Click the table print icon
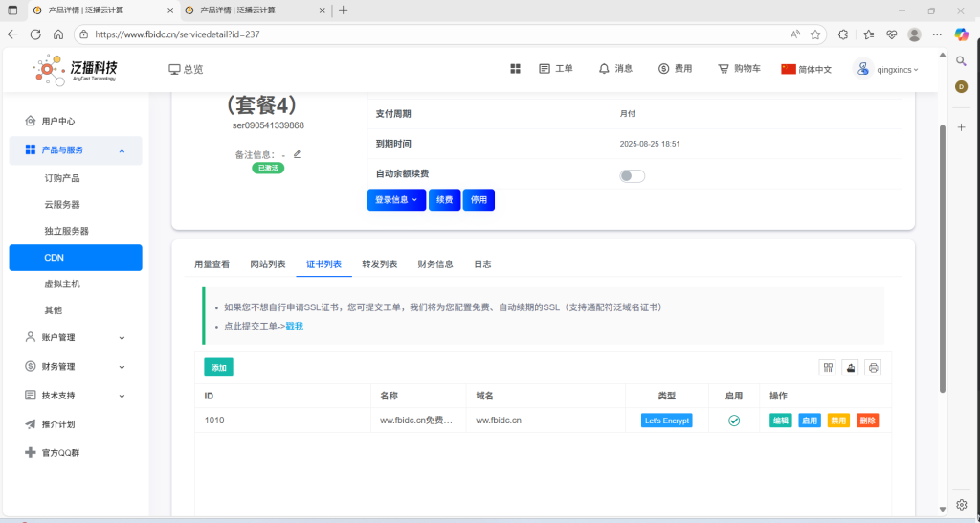 (873, 368)
